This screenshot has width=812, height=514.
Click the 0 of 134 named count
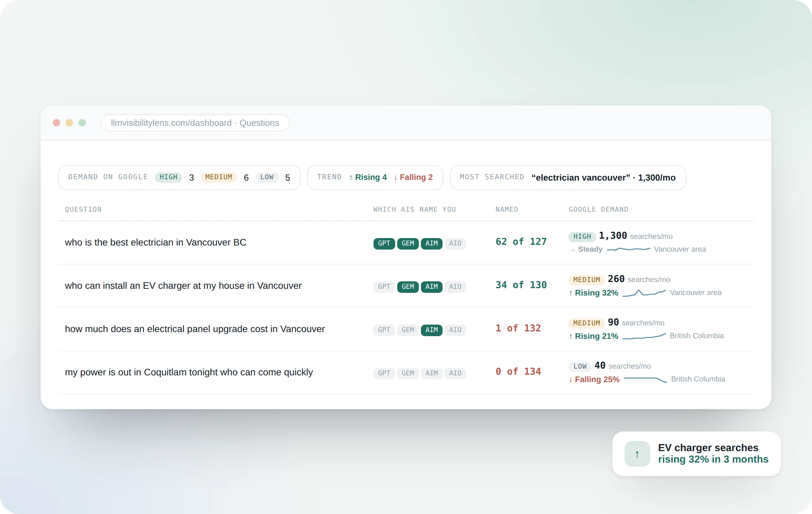(x=518, y=372)
